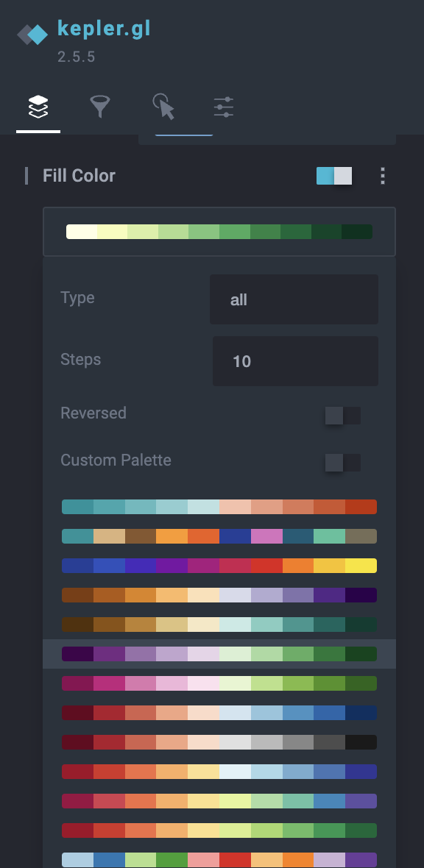The height and width of the screenshot is (868, 424).
Task: Open the Fill Color three-dot options menu
Action: [x=383, y=176]
